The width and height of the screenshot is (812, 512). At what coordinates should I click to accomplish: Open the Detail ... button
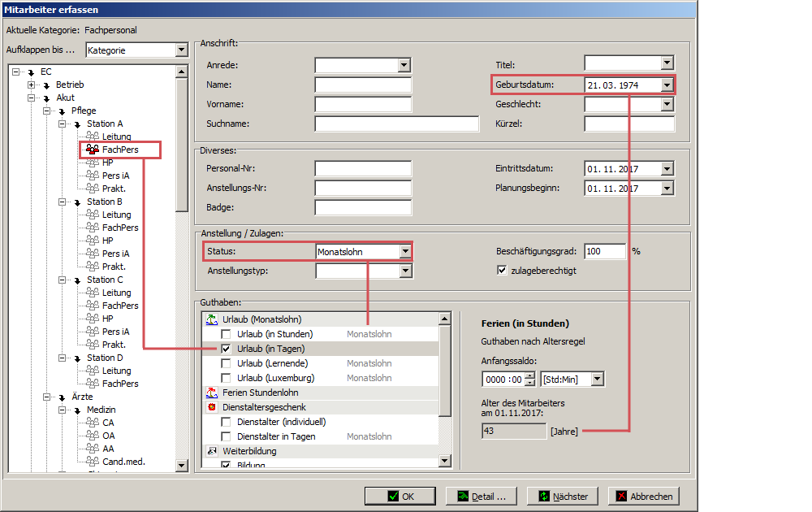482,496
